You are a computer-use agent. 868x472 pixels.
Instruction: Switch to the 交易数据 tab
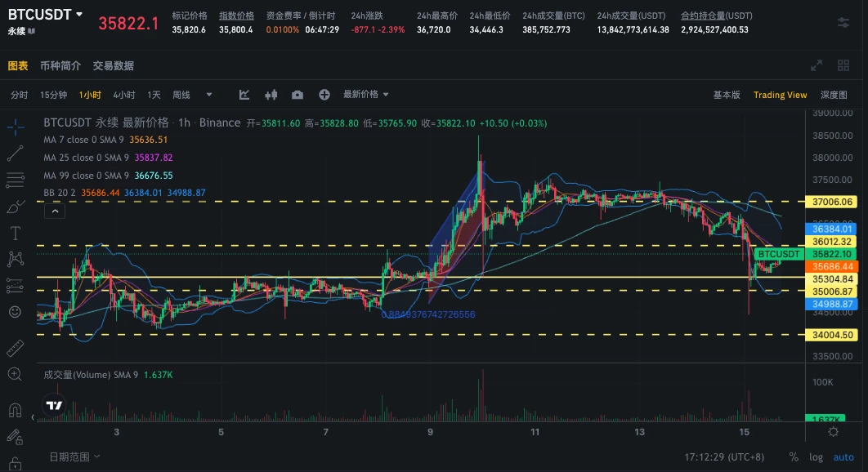point(113,66)
